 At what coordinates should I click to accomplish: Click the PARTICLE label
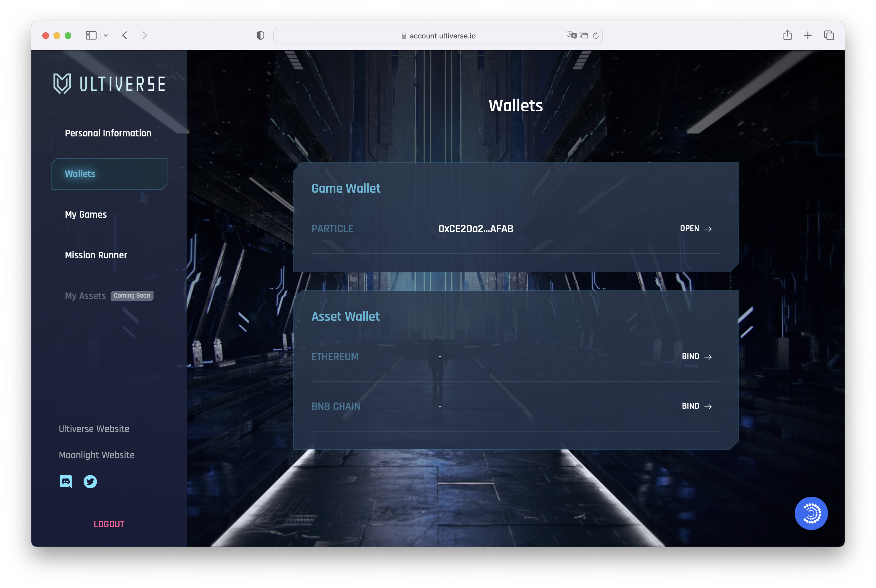(332, 229)
